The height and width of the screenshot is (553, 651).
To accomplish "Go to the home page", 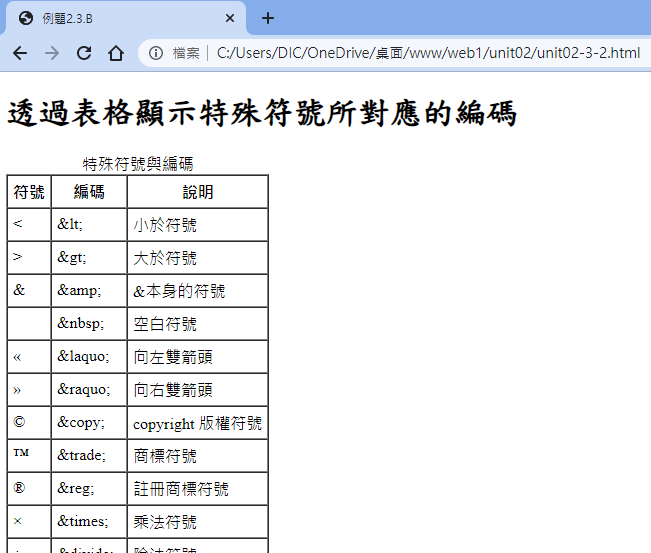I will [116, 53].
